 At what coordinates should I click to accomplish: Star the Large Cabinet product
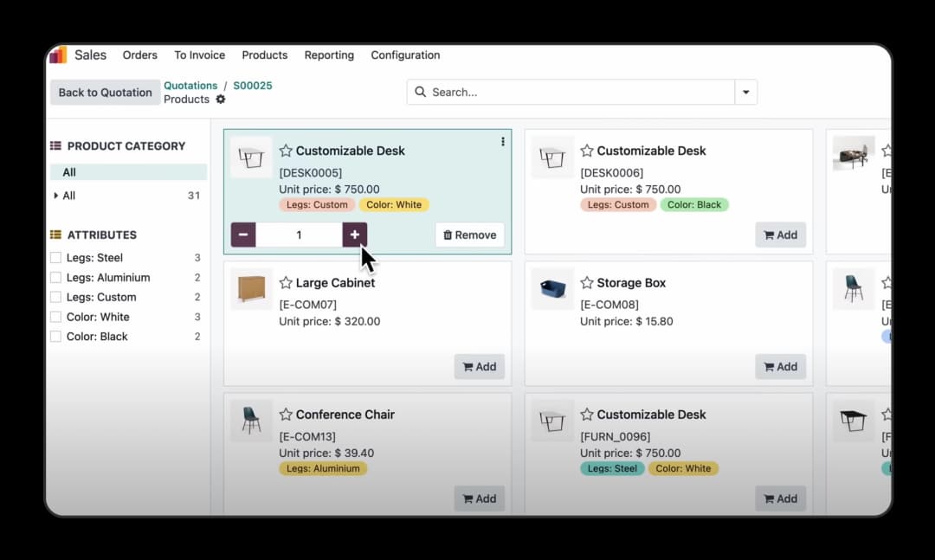click(x=286, y=283)
